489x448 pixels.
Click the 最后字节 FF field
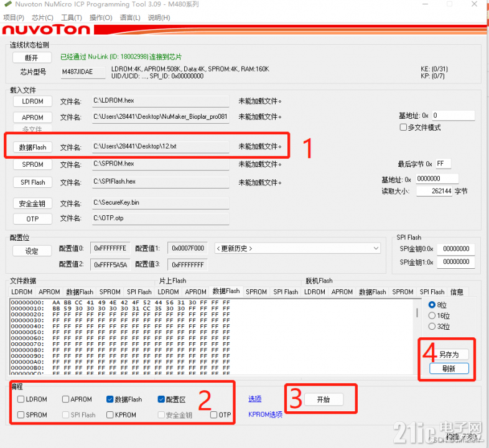pos(443,164)
